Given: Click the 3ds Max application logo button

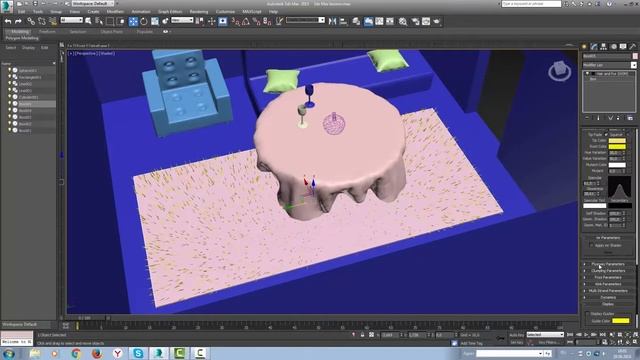Looking at the screenshot, I should 7,6.
